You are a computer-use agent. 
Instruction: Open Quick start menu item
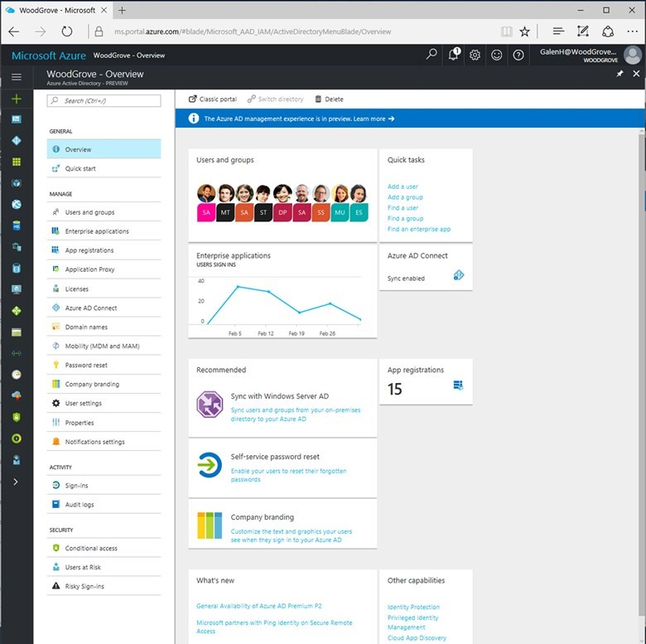coord(104,168)
